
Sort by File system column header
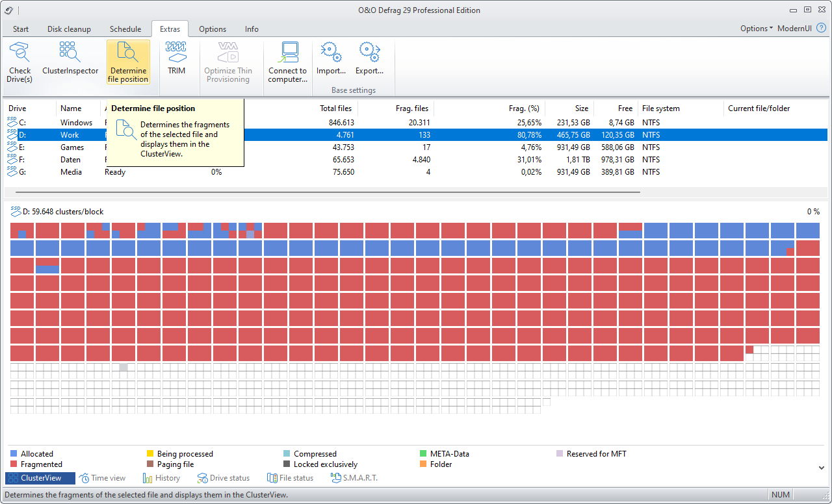[680, 108]
